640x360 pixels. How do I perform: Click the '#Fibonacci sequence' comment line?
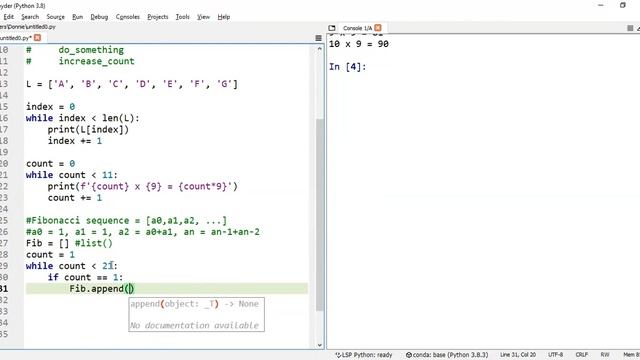126,221
